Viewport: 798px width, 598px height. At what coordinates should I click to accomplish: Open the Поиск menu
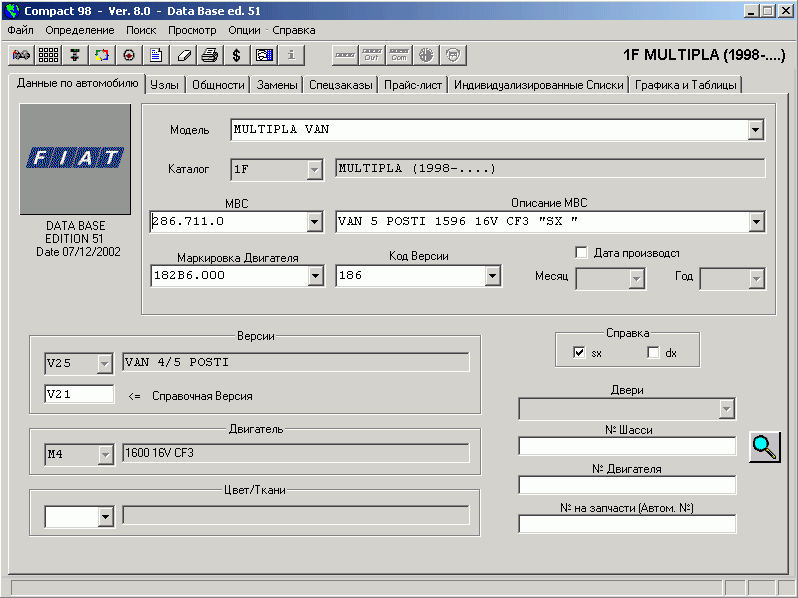coord(141,31)
